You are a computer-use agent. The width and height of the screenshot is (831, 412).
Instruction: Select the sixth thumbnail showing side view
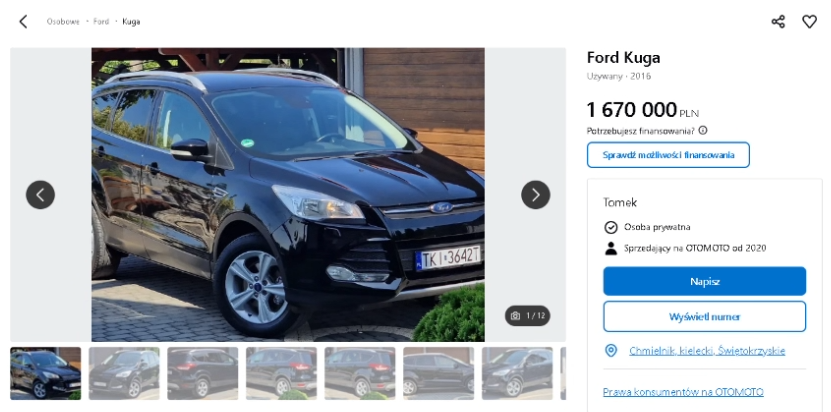438,373
